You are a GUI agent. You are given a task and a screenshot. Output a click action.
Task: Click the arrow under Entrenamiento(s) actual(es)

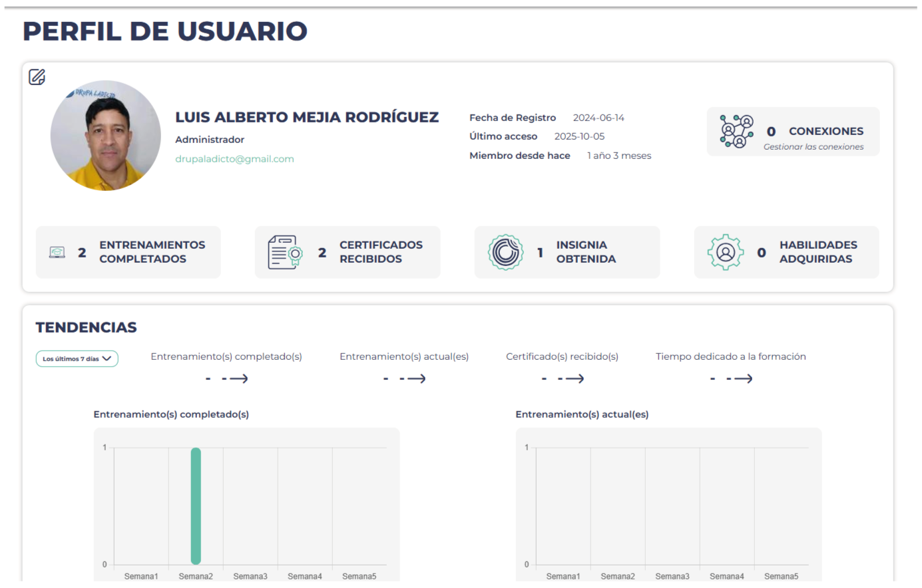pyautogui.click(x=416, y=378)
